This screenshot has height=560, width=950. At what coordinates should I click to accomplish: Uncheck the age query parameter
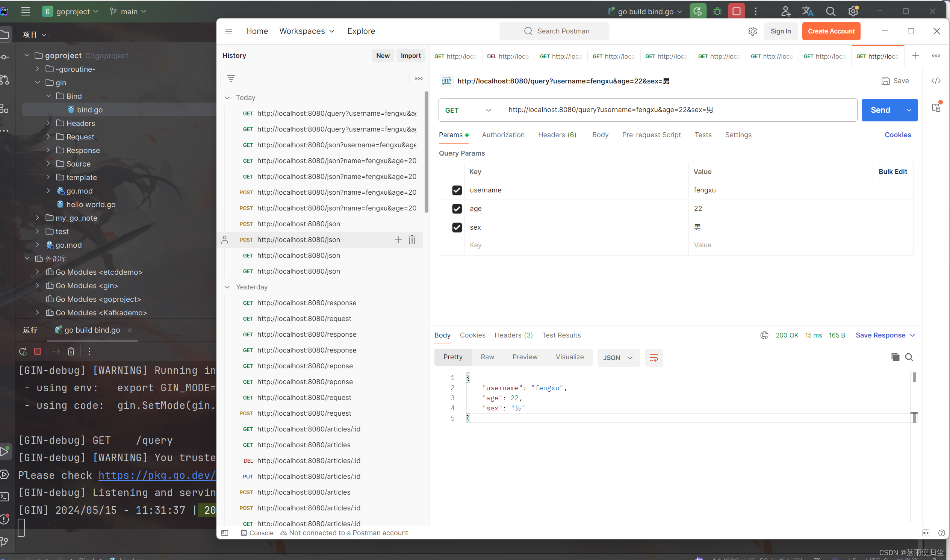(457, 209)
